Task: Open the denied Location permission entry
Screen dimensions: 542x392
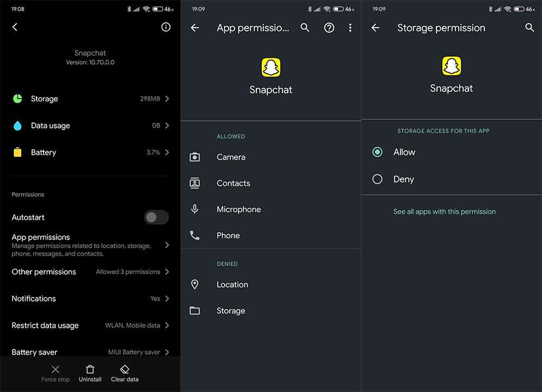Action: 271,284
